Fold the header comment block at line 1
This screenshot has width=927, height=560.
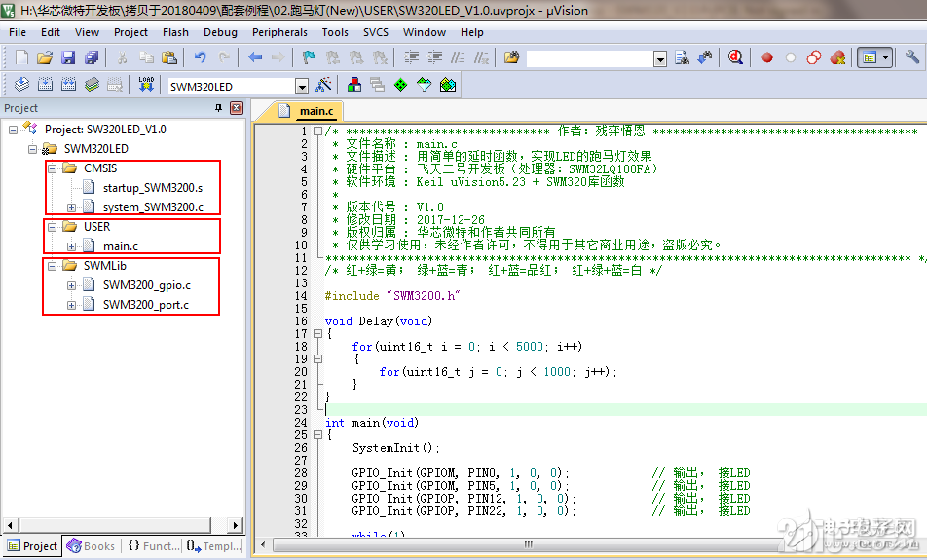coord(317,131)
